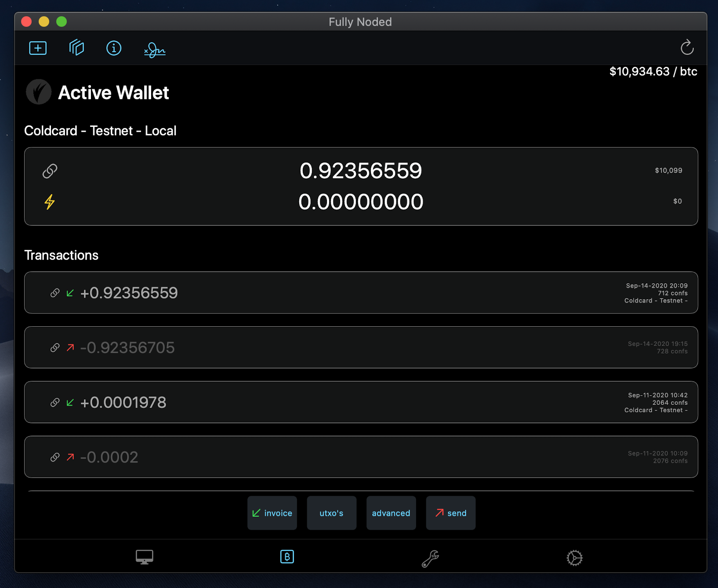Click the advanced button
The width and height of the screenshot is (718, 588).
click(391, 513)
